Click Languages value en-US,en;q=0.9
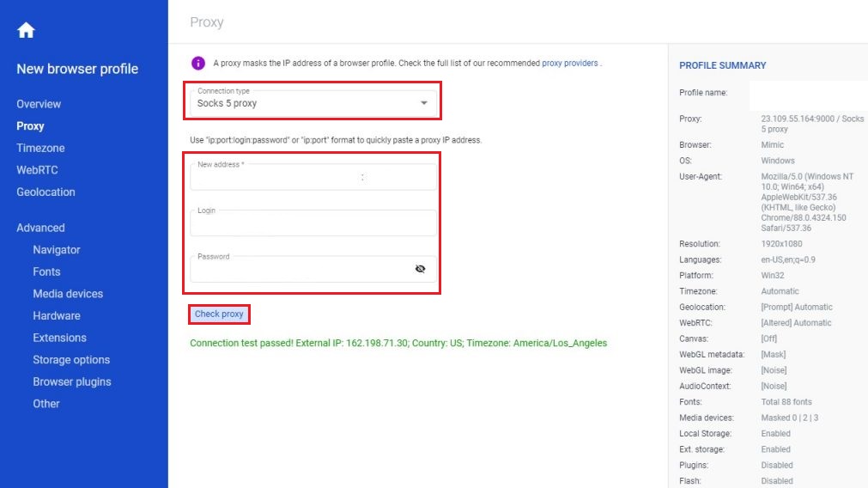Image resolution: width=868 pixels, height=488 pixels. (788, 259)
